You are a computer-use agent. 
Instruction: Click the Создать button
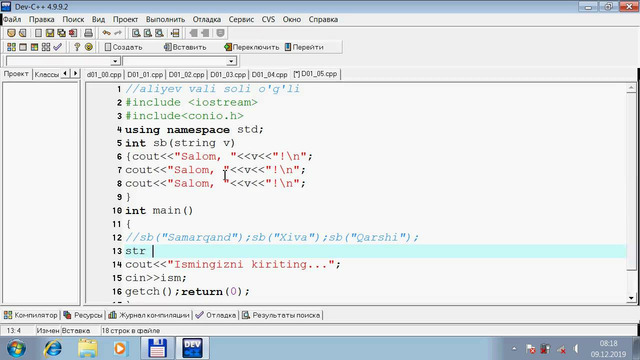pos(124,47)
